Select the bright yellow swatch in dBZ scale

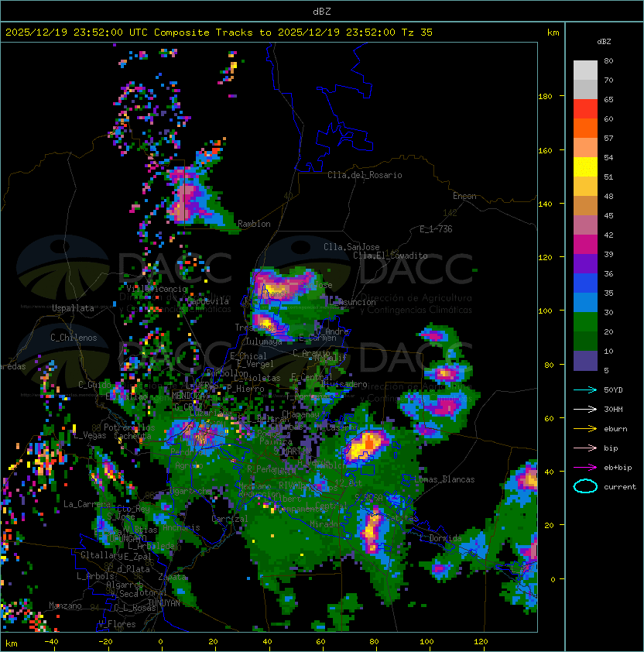[585, 167]
